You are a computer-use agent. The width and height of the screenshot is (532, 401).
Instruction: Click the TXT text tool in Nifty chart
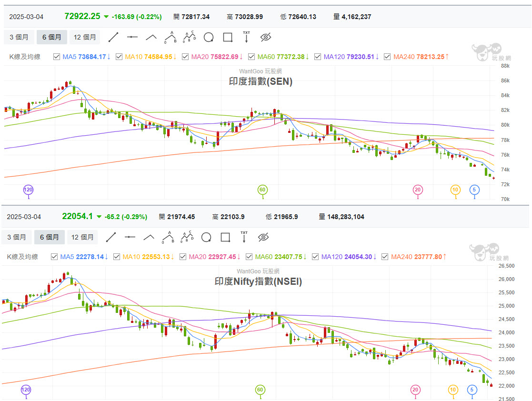(244, 236)
